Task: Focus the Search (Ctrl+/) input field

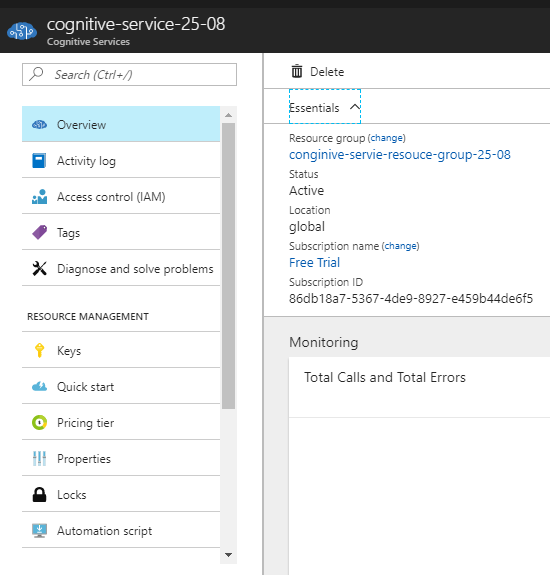Action: (x=129, y=74)
